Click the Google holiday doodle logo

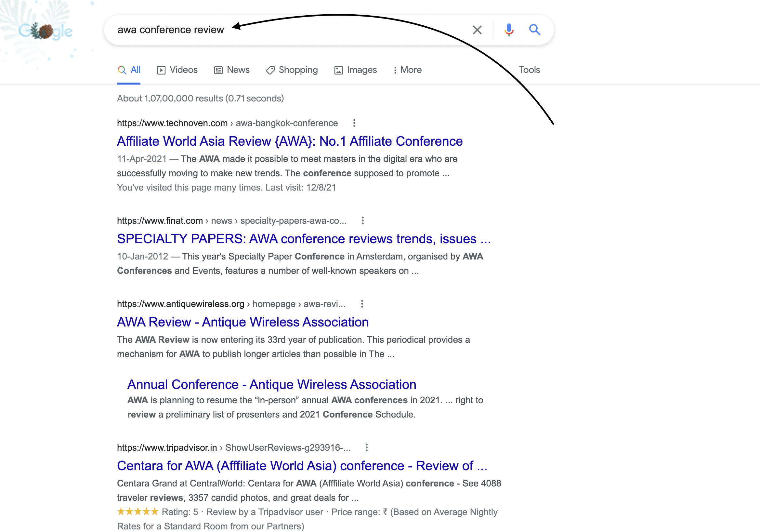[x=46, y=31]
